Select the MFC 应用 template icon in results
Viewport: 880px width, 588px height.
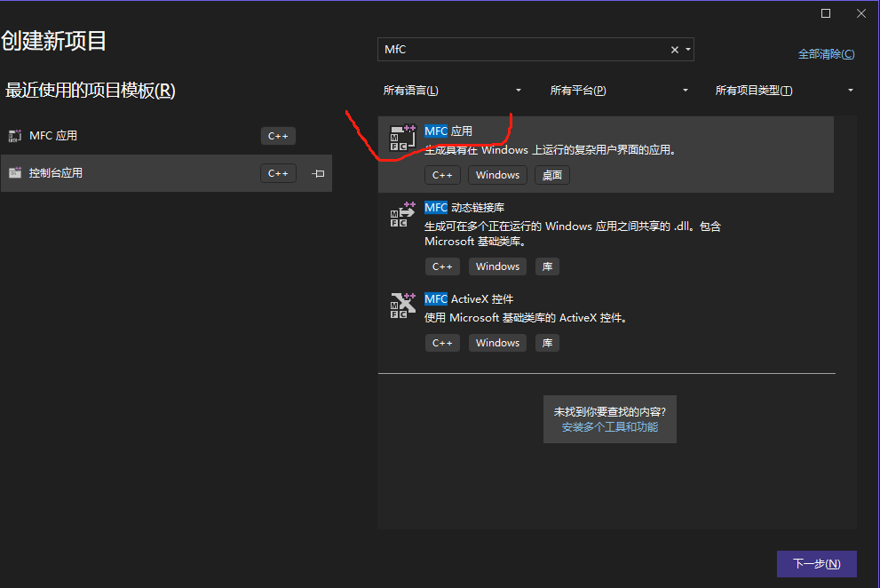coord(402,138)
